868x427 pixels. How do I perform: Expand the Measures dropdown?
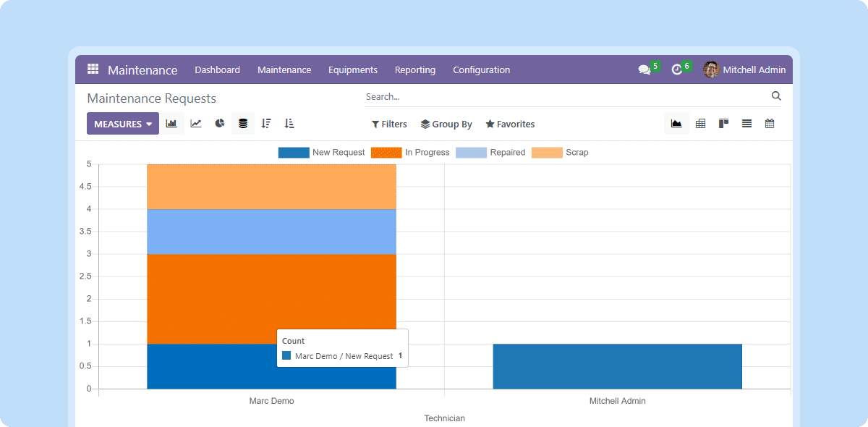point(123,124)
